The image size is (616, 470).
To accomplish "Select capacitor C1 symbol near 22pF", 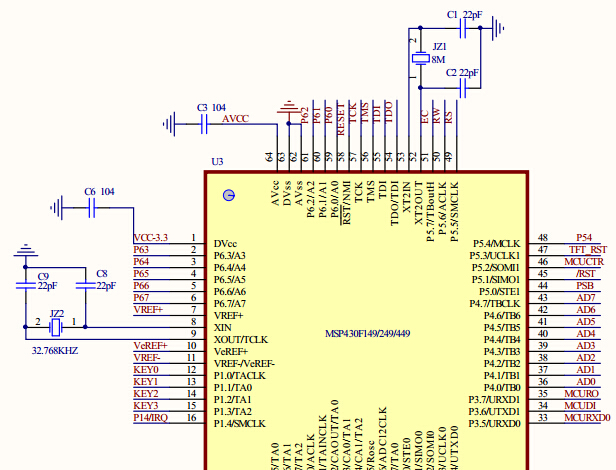I will tap(463, 28).
